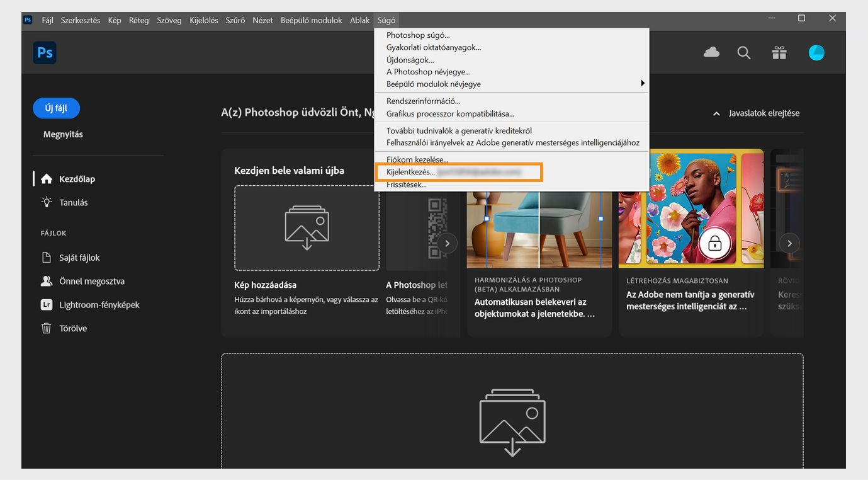Click the Photoshop logo in the header
This screenshot has width=868, height=480.
click(x=45, y=53)
